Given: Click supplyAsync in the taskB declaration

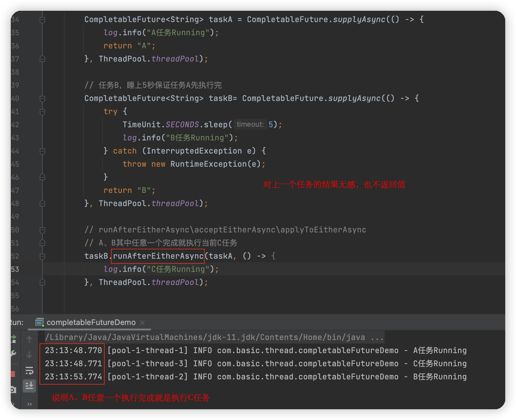Looking at the screenshot, I should [x=354, y=98].
